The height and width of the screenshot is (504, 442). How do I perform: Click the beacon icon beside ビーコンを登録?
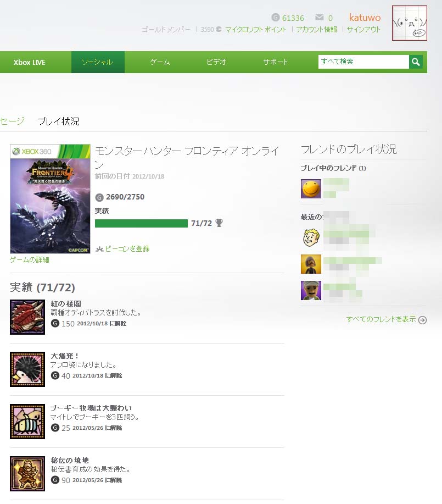pyautogui.click(x=99, y=249)
